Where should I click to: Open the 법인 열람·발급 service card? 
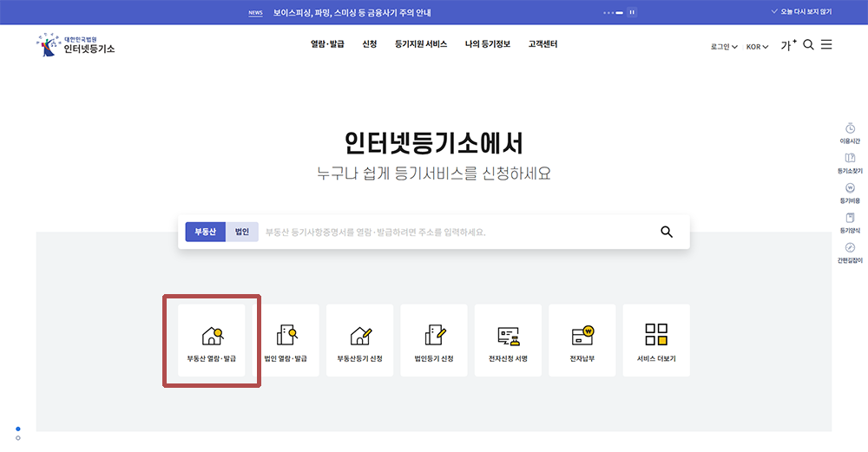[x=286, y=340]
